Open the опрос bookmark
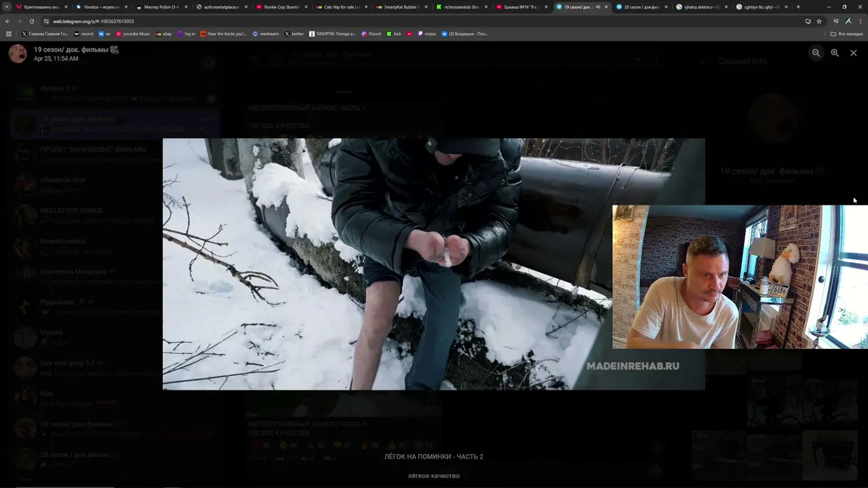This screenshot has width=868, height=488. pyautogui.click(x=427, y=33)
